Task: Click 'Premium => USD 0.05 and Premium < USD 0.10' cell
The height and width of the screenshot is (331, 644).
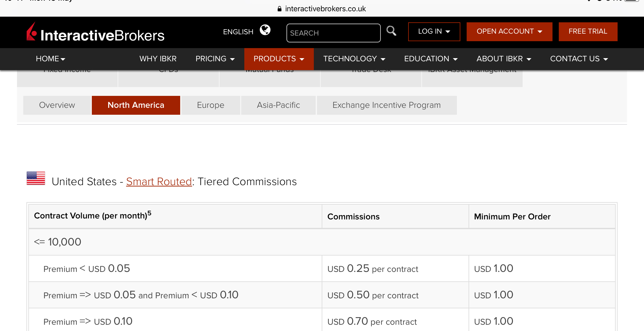Action: (175, 295)
